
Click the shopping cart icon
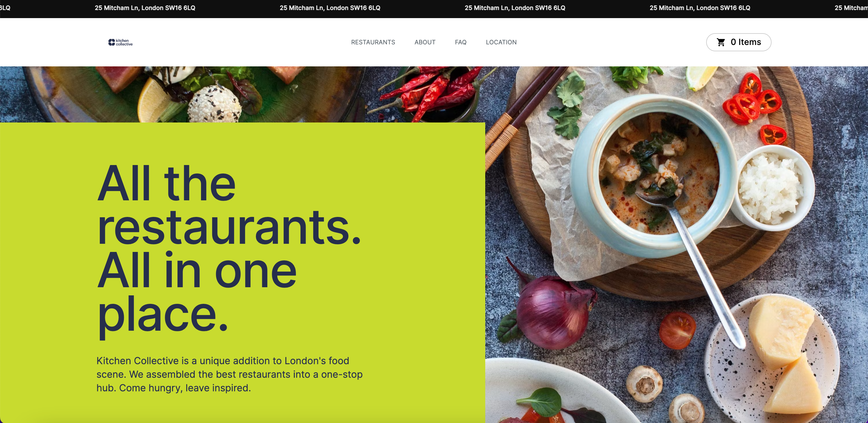pos(721,42)
